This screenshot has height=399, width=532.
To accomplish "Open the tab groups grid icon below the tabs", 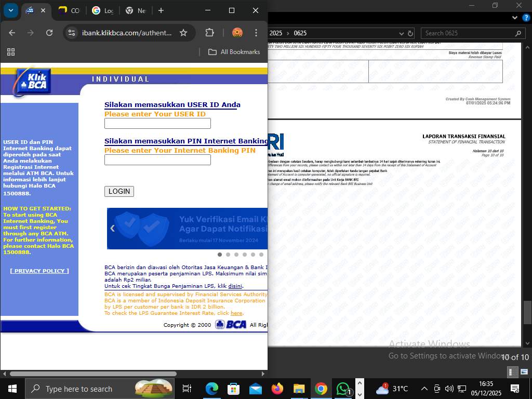I will [10, 52].
